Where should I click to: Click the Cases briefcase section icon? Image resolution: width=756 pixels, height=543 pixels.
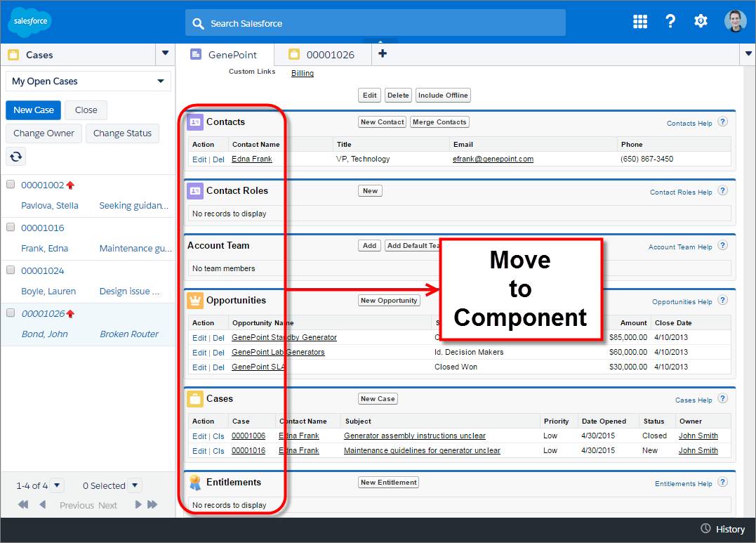click(195, 399)
